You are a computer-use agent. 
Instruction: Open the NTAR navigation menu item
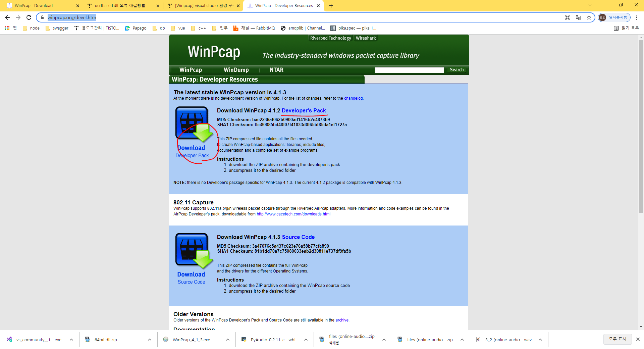point(276,70)
